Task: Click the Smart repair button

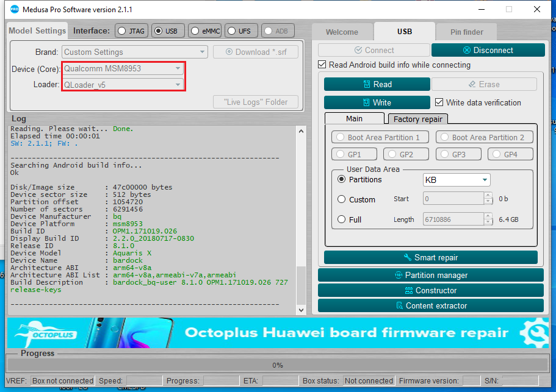Action: tap(430, 257)
